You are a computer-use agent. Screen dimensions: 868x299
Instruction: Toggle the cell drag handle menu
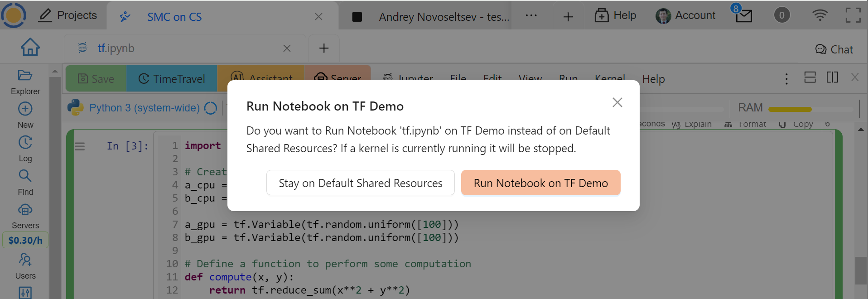click(x=80, y=146)
